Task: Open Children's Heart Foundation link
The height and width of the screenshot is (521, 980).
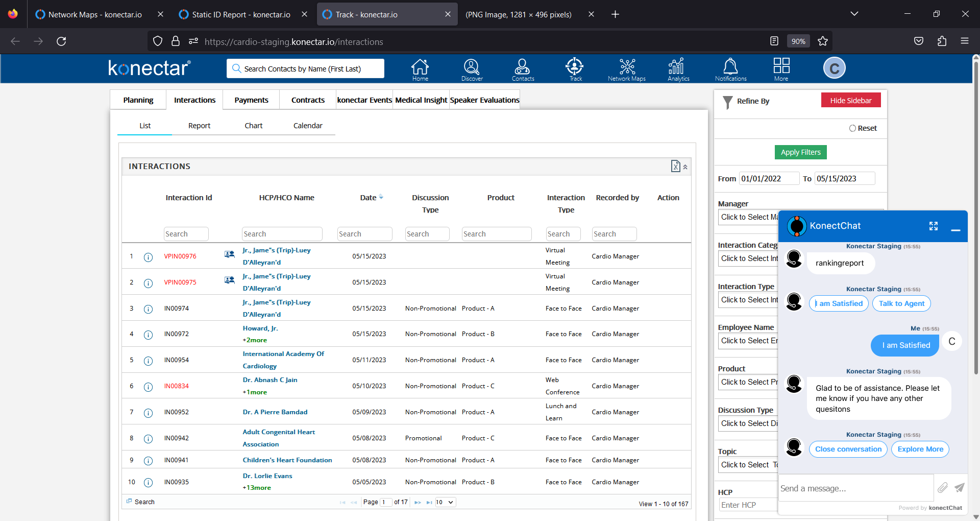Action: 287,460
